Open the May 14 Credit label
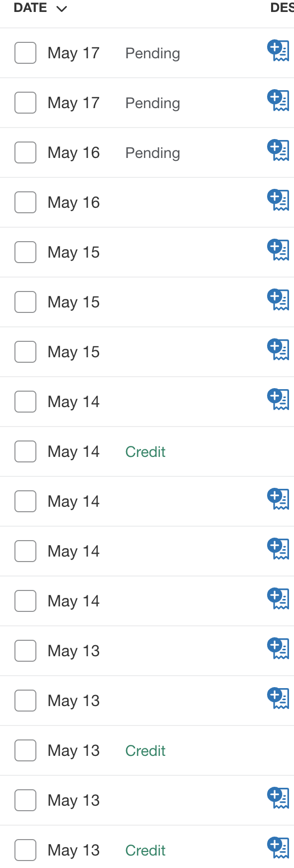 (x=145, y=451)
